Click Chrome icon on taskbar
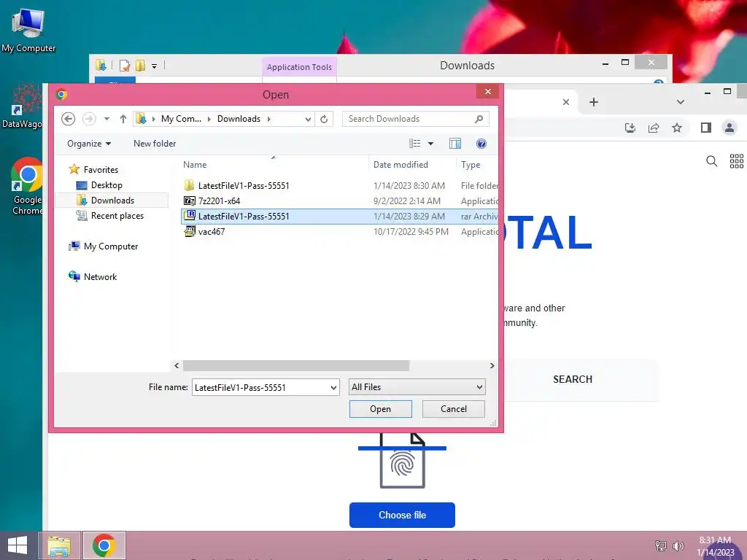747x560 pixels. click(x=104, y=545)
